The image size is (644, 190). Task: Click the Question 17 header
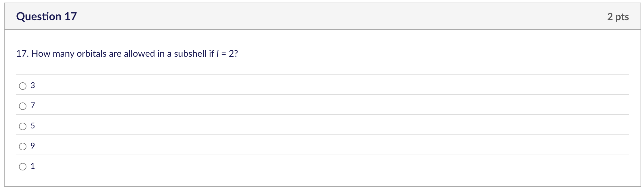(47, 16)
